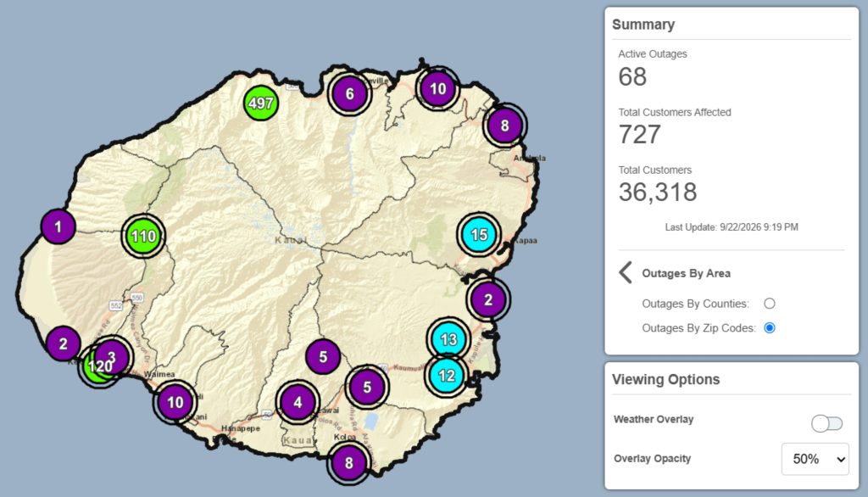Click the purple 4 outage marker near Lawai

click(x=298, y=402)
